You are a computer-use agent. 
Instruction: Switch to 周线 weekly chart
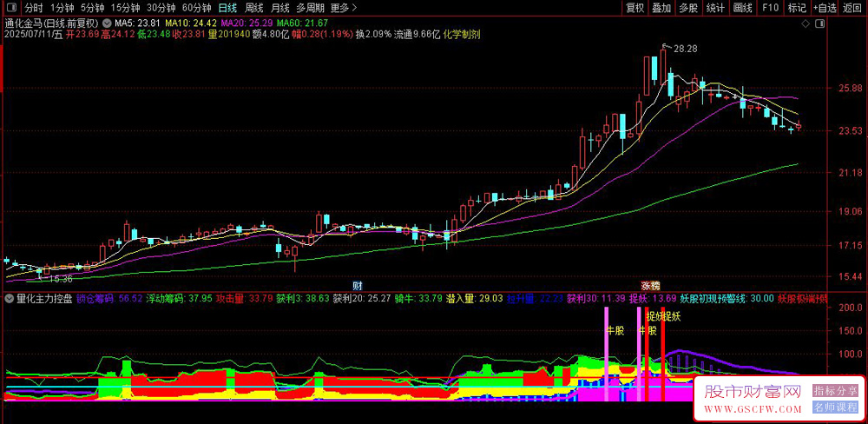pos(253,8)
